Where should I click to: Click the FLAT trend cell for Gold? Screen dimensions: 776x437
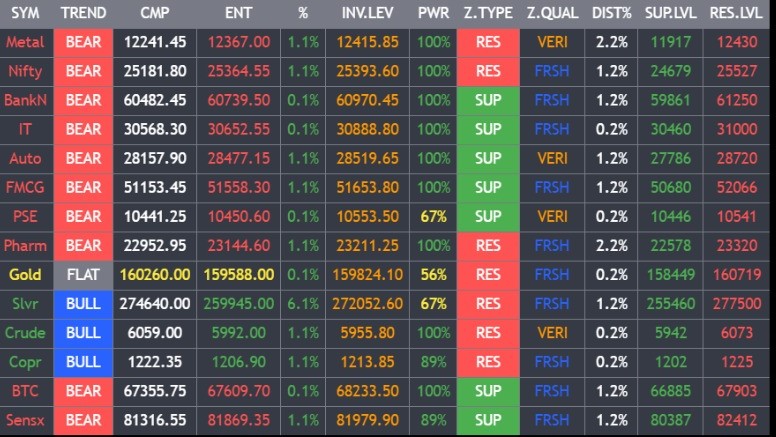coord(83,274)
